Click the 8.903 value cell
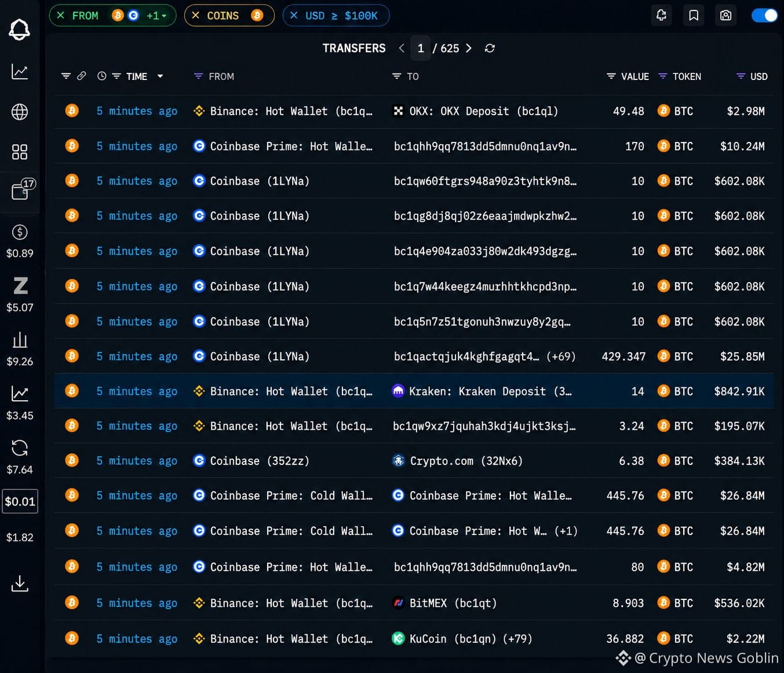The image size is (784, 673). (x=628, y=603)
